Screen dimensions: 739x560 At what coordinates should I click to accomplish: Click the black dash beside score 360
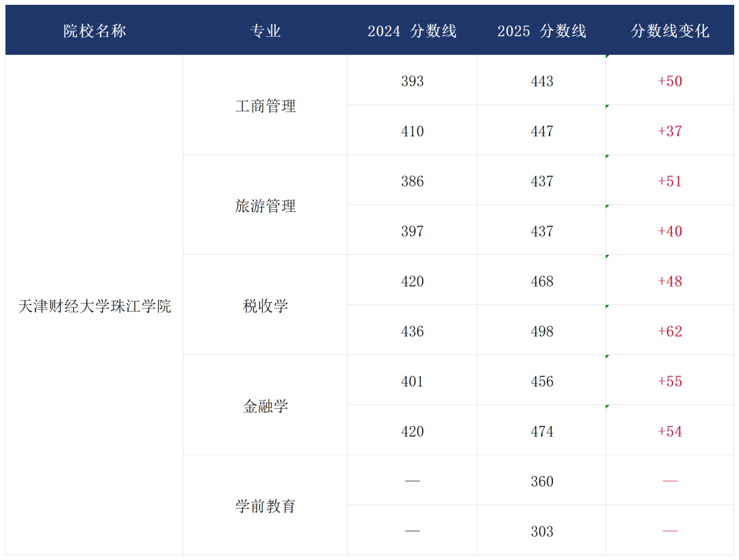pyautogui.click(x=413, y=481)
